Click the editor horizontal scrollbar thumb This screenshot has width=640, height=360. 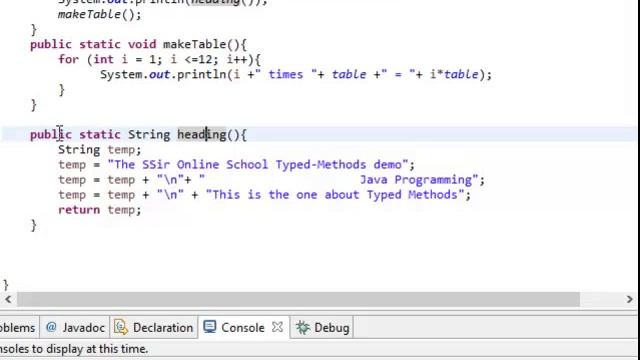(298, 299)
